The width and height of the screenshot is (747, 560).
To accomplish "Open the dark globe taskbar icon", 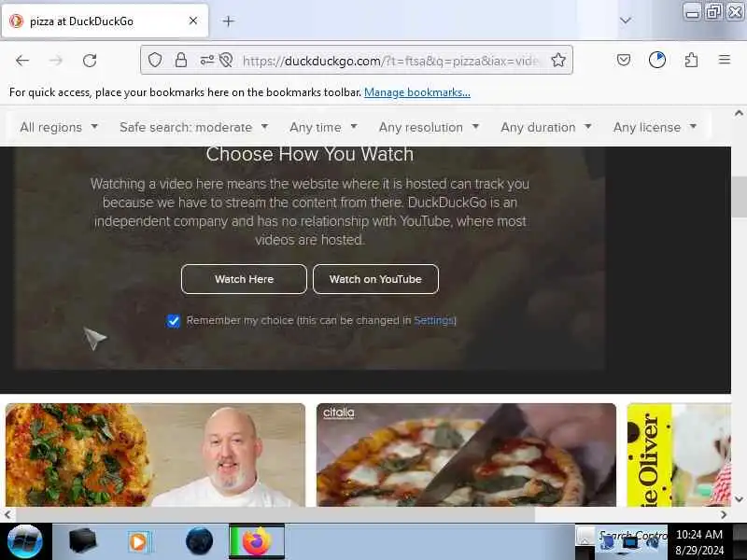I will click(x=199, y=541).
